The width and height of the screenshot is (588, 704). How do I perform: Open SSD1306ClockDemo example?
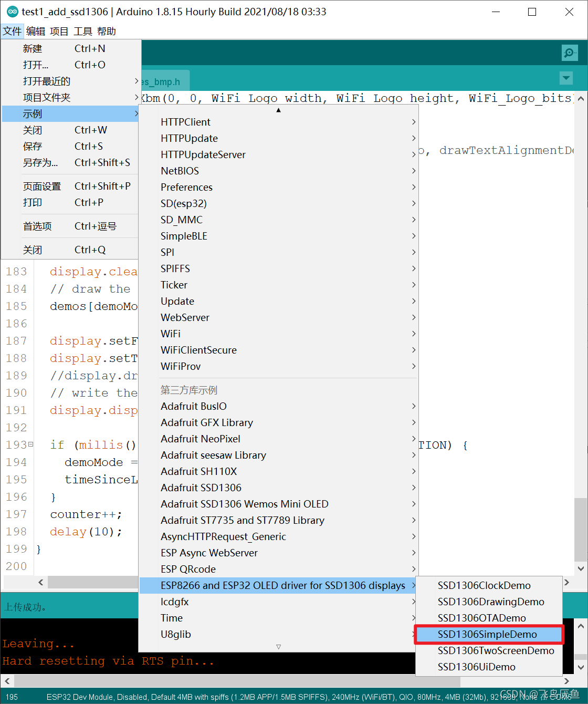click(489, 585)
